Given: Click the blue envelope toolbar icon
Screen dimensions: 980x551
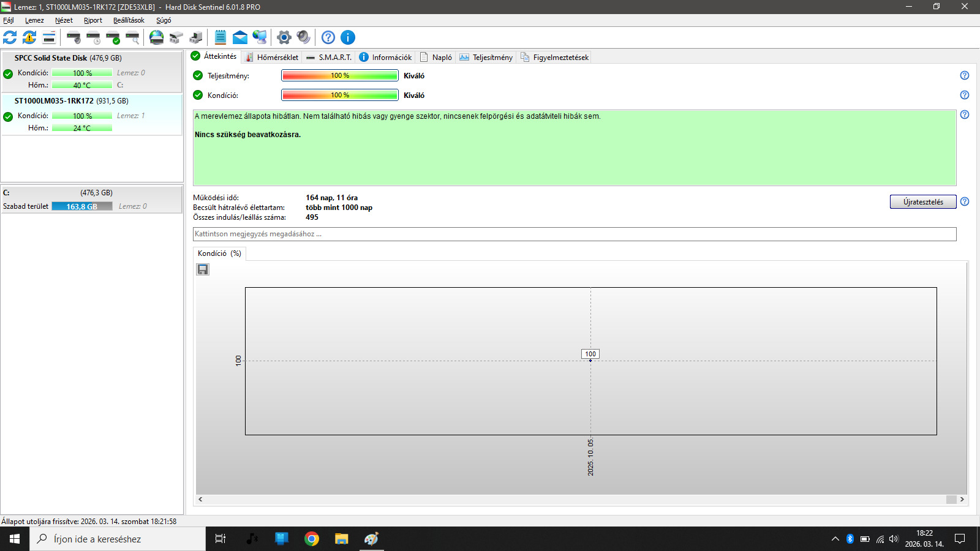Looking at the screenshot, I should tap(240, 37).
